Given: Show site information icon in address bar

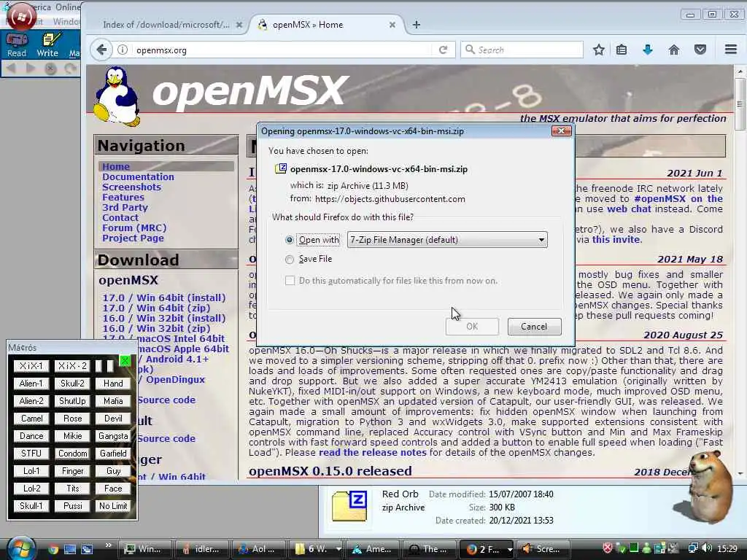Looking at the screenshot, I should point(123,50).
